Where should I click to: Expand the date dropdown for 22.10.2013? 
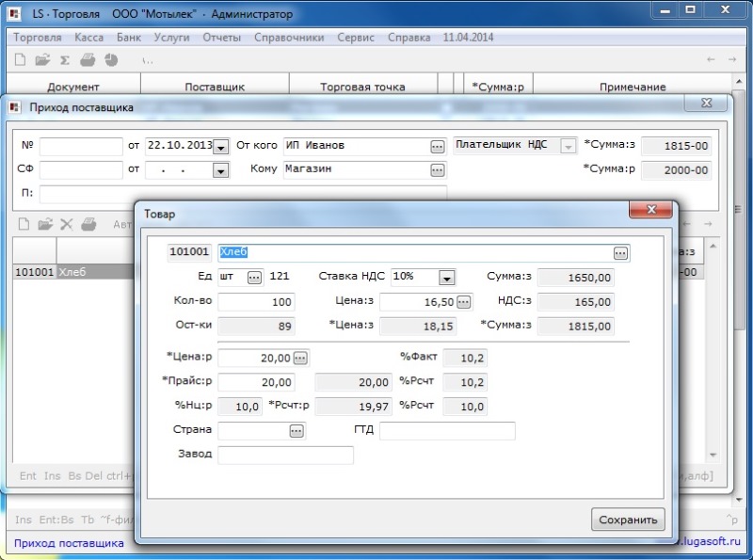click(x=220, y=147)
